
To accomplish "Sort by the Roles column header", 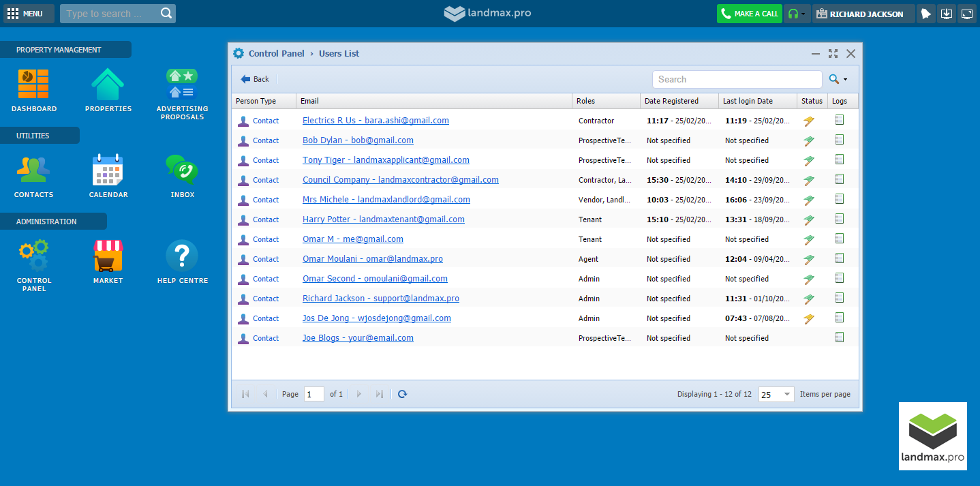I will coord(605,101).
